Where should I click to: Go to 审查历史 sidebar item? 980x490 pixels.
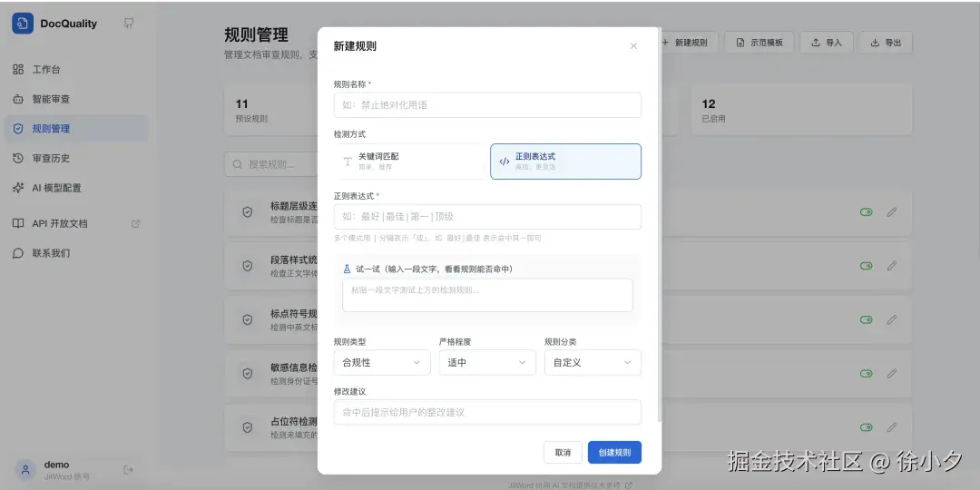point(76,158)
